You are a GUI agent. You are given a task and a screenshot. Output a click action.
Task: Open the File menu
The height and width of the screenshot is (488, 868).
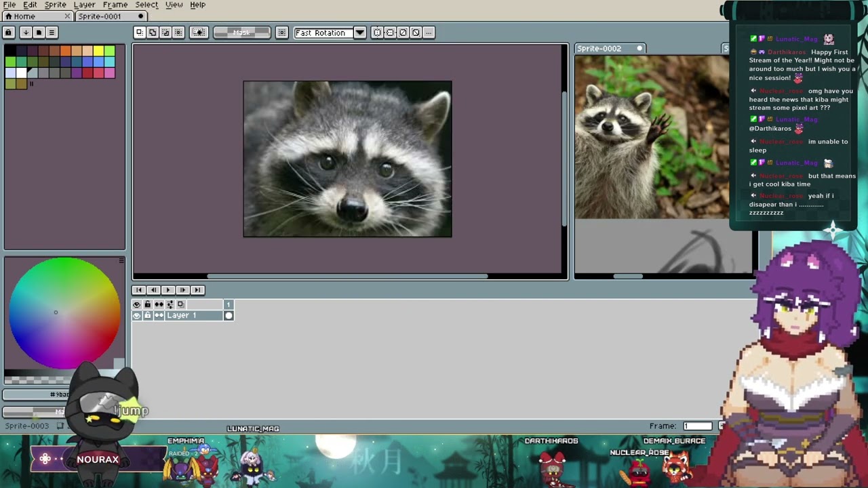pyautogui.click(x=9, y=5)
